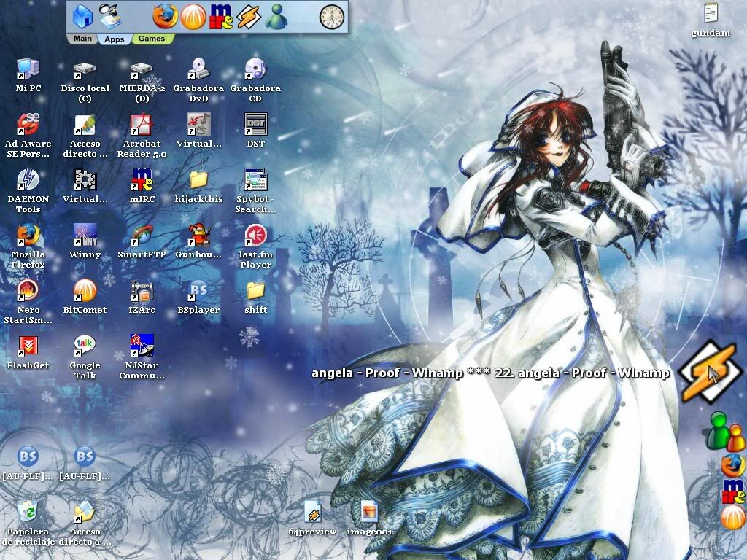The width and height of the screenshot is (747, 560).
Task: Select the Mi PC desktop icon
Action: 28,75
